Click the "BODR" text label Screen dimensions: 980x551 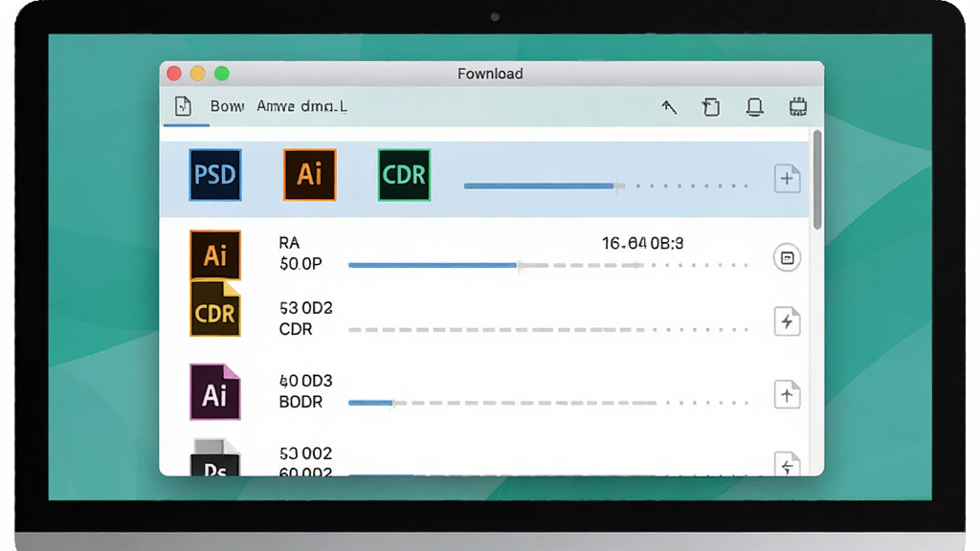point(301,402)
